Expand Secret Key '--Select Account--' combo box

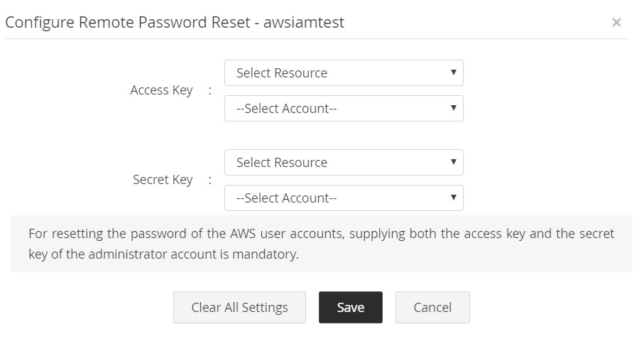point(344,198)
